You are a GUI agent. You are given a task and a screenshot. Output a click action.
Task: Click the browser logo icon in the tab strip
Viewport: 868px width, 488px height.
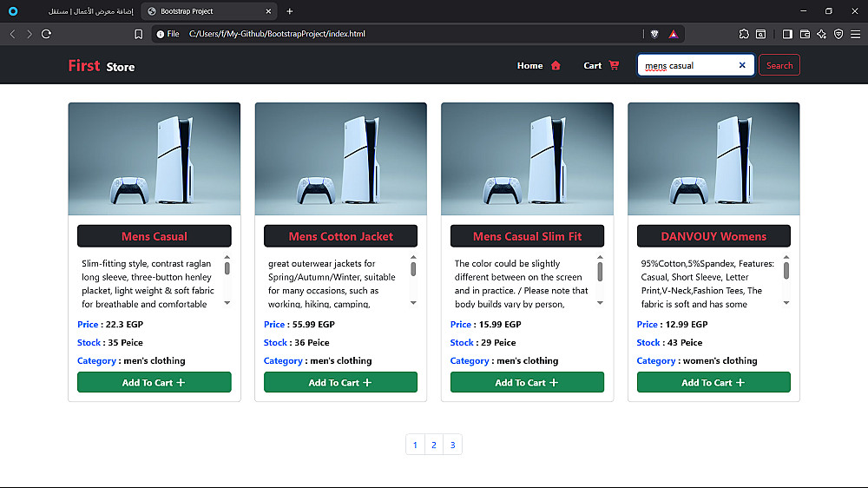13,11
